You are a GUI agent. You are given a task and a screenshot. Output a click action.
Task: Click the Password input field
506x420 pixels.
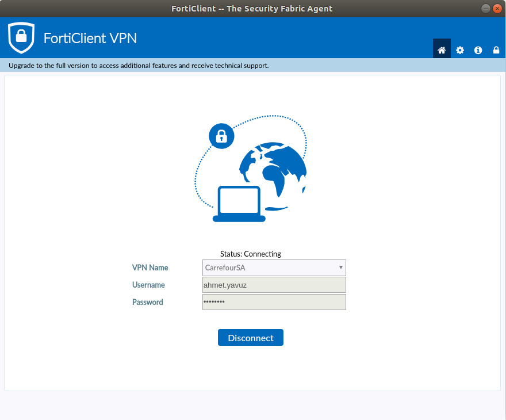point(274,302)
